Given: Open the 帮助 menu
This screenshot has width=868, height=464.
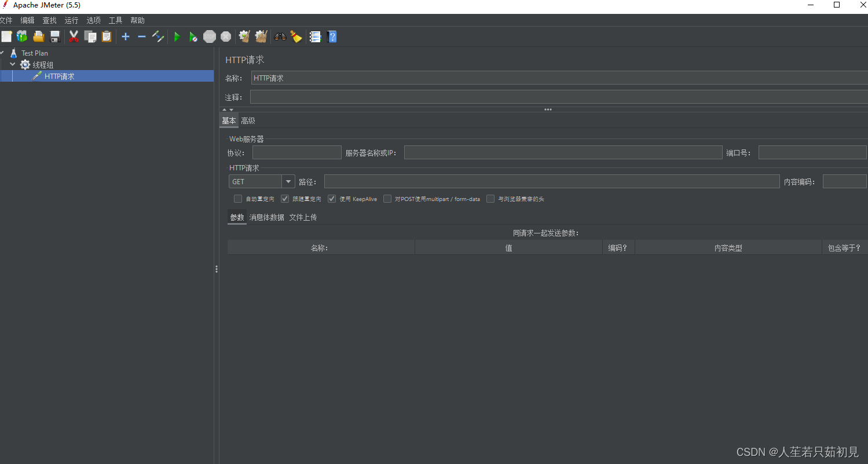Looking at the screenshot, I should (x=138, y=20).
